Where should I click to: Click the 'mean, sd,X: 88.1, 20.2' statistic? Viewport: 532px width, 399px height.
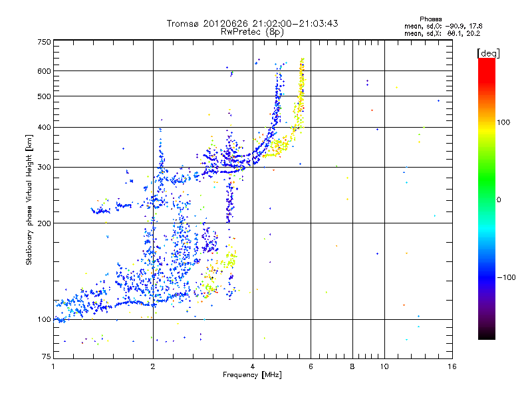(442, 33)
